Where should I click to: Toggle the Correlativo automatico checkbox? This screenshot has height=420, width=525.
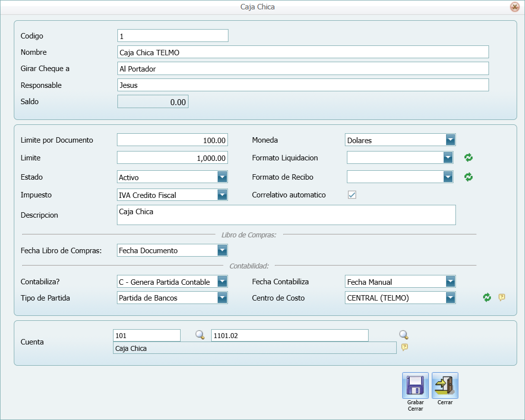point(352,194)
